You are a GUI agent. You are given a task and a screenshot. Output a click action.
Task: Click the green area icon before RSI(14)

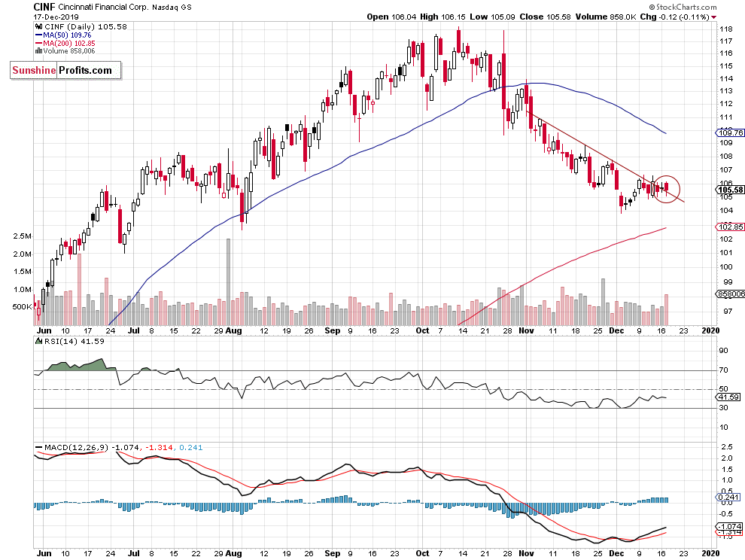(x=39, y=341)
